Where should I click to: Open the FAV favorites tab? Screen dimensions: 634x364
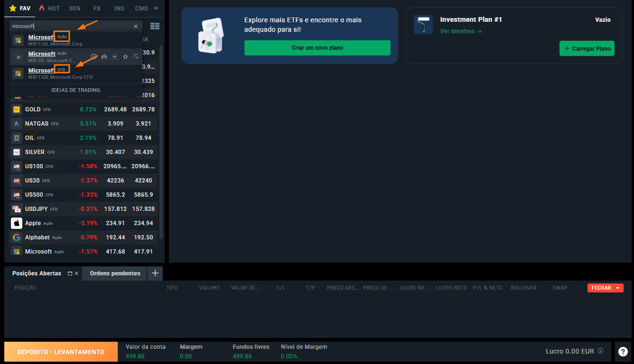pos(19,9)
